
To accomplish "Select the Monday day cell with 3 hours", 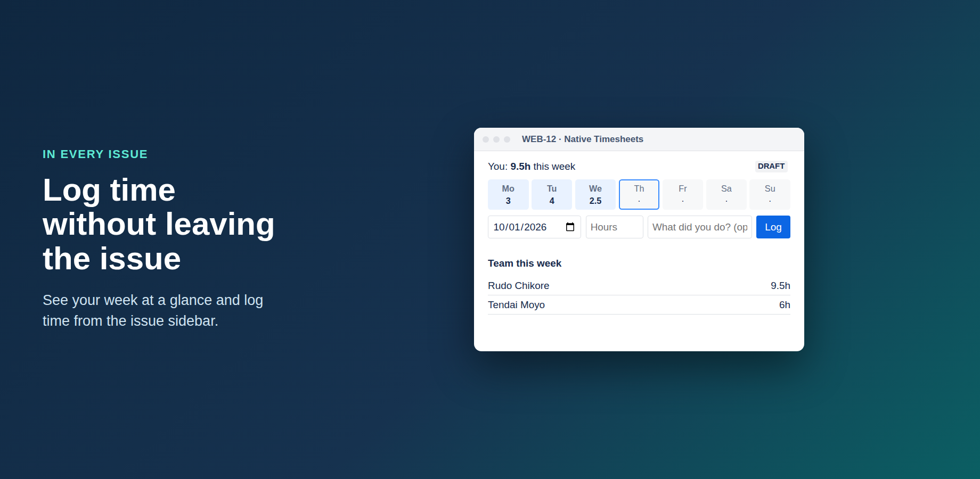I will [x=508, y=195].
